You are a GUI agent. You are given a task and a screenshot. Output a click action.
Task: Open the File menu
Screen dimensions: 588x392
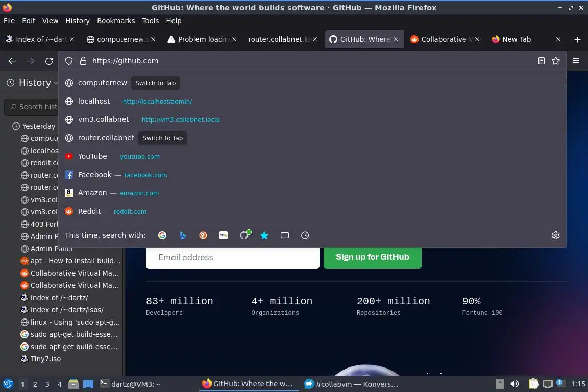coord(9,21)
